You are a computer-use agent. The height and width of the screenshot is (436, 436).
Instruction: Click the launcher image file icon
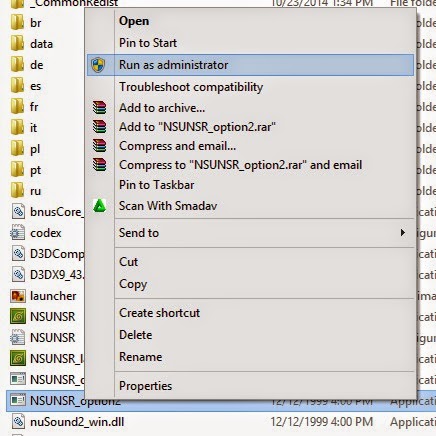click(18, 296)
